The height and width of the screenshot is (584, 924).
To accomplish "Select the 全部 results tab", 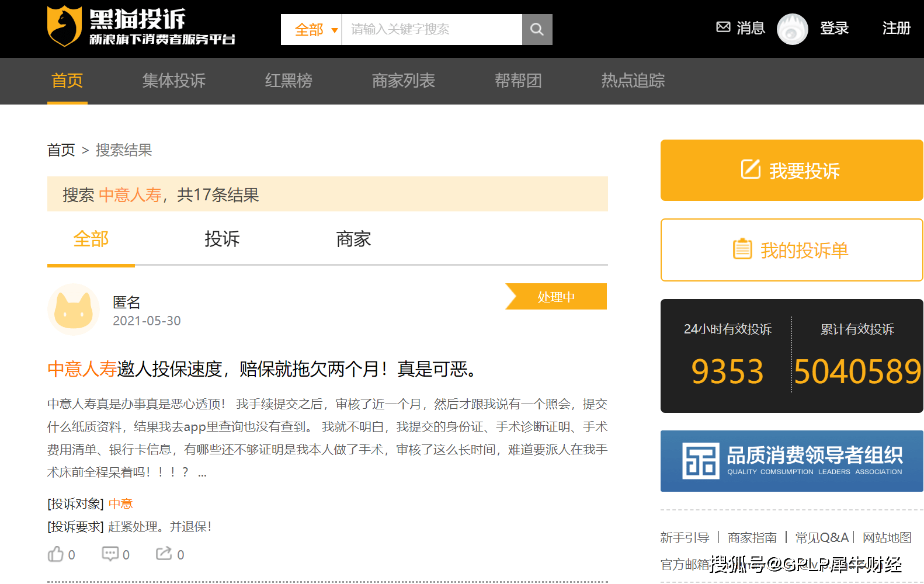I will point(91,239).
